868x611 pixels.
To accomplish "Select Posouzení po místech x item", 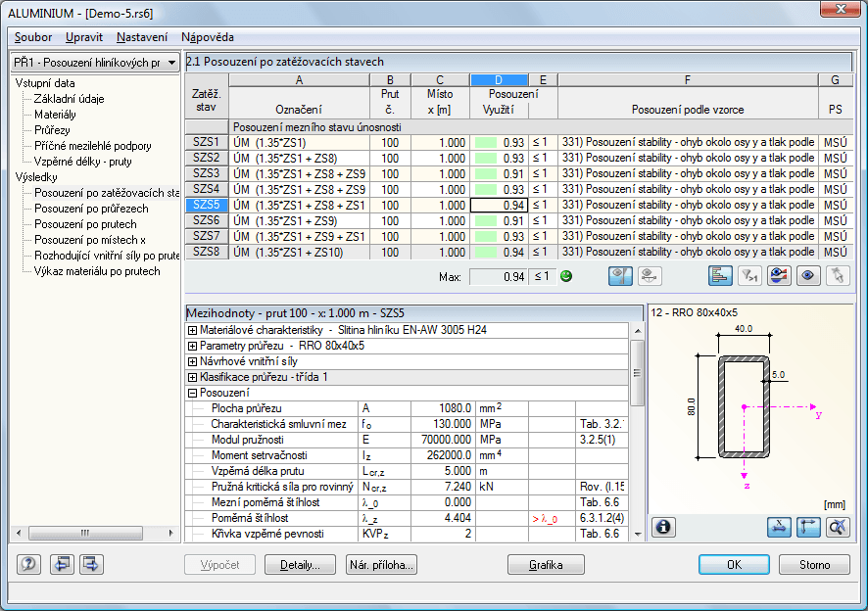I will point(90,240).
